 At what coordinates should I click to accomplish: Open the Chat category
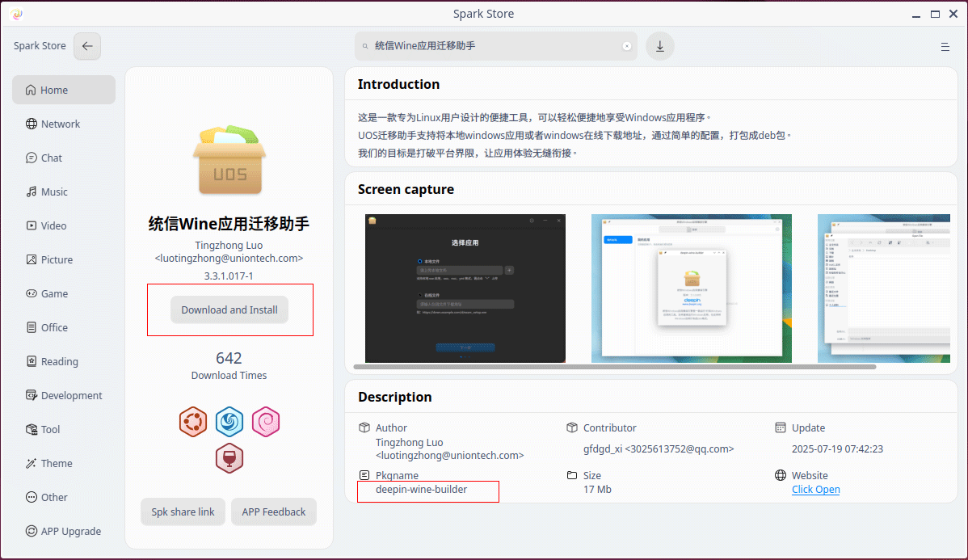(x=64, y=158)
